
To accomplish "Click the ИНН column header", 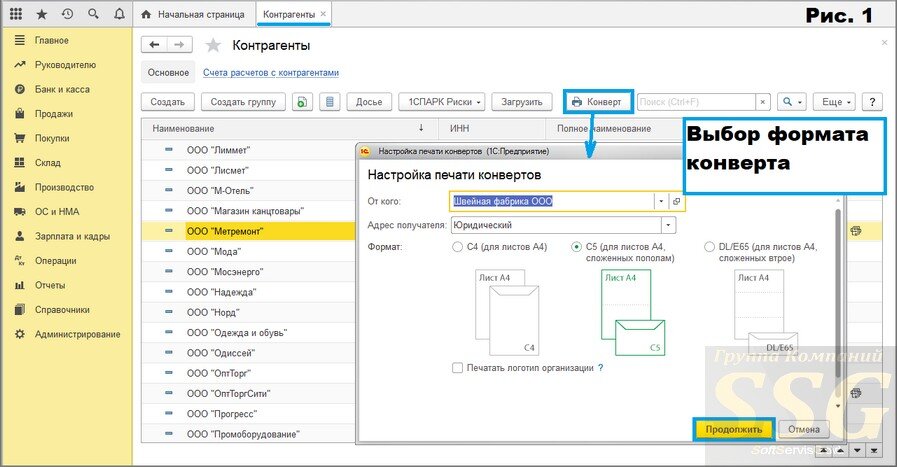I will pyautogui.click(x=492, y=129).
